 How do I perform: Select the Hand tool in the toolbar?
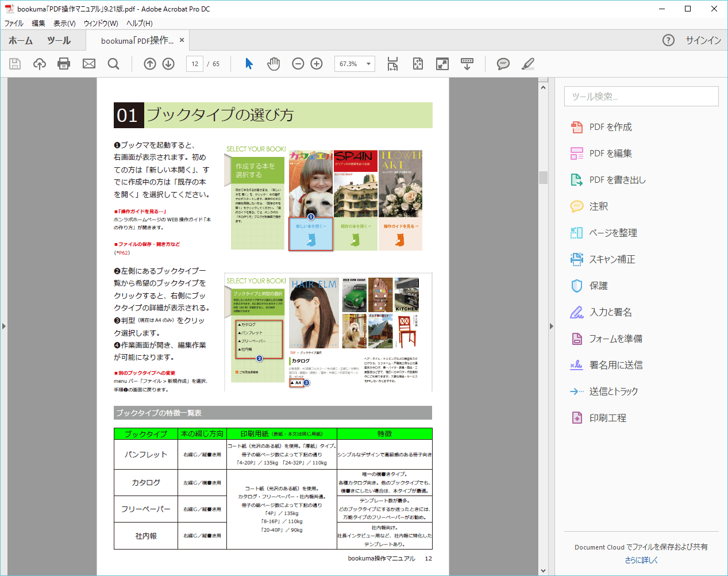(x=274, y=64)
